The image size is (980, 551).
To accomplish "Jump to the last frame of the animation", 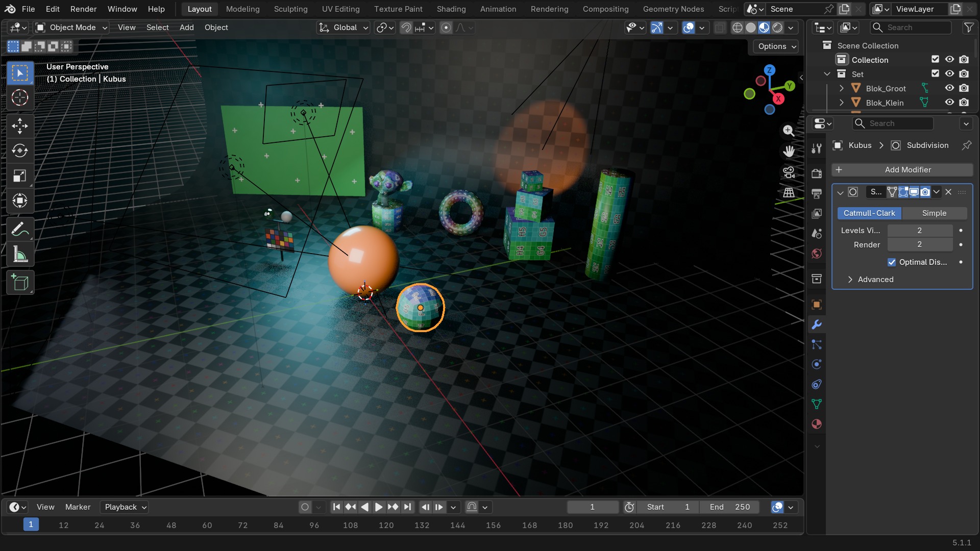I will click(407, 507).
